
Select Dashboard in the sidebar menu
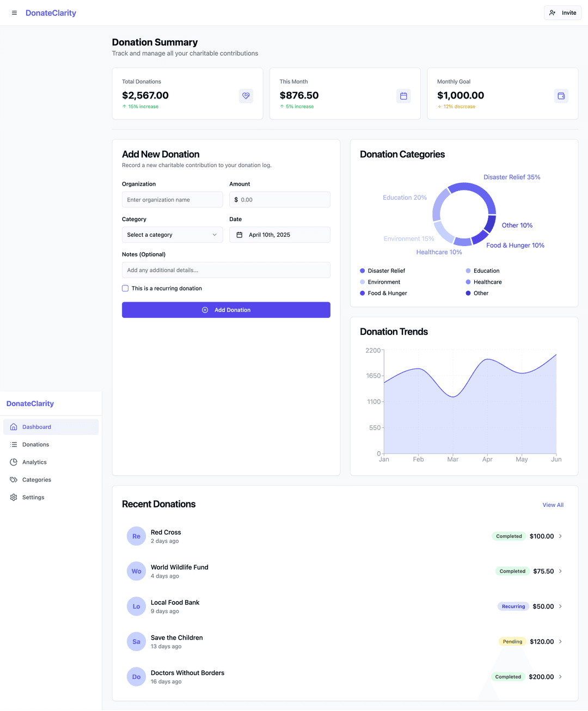pyautogui.click(x=36, y=427)
